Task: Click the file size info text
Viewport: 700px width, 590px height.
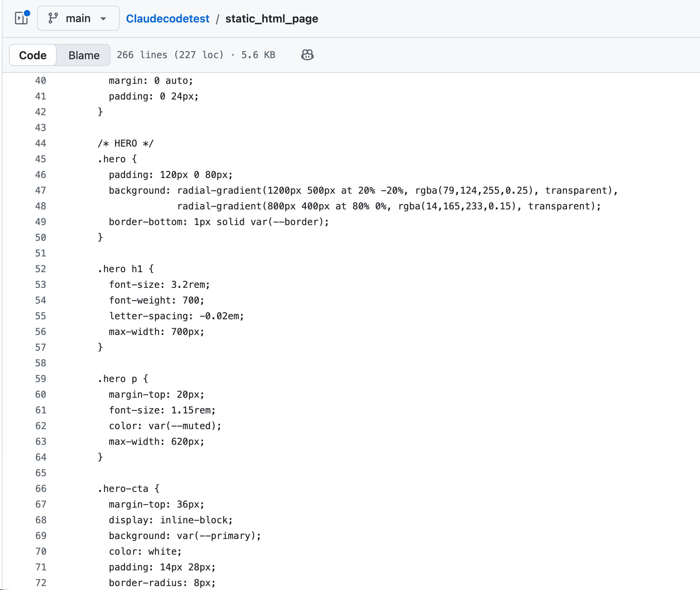Action: (x=196, y=55)
